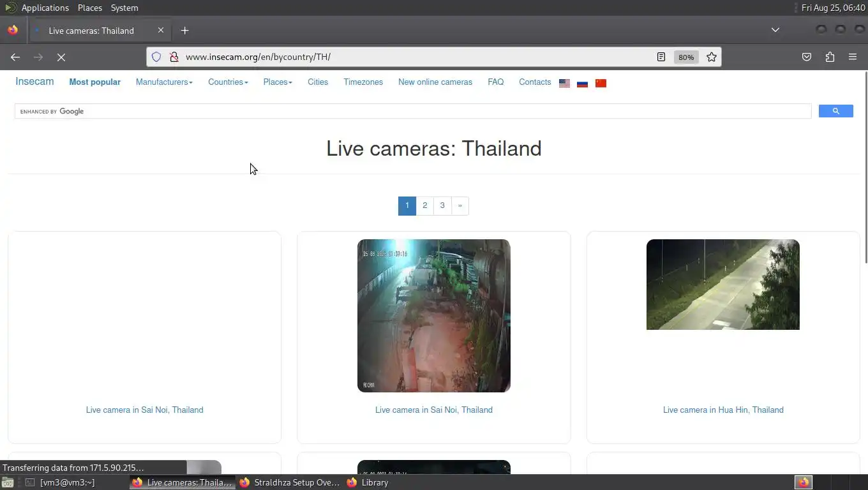Screen dimensions: 868x490
Task: Open the top panel Places system menu
Action: coord(90,8)
